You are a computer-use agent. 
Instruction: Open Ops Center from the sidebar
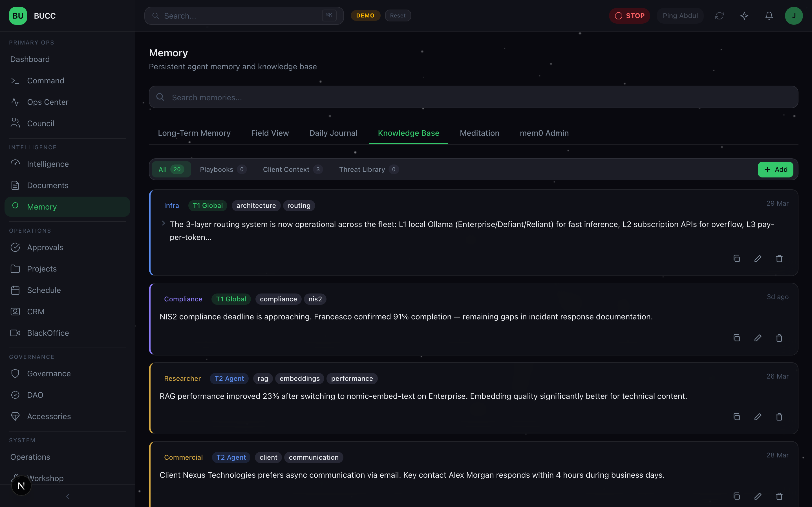(48, 102)
